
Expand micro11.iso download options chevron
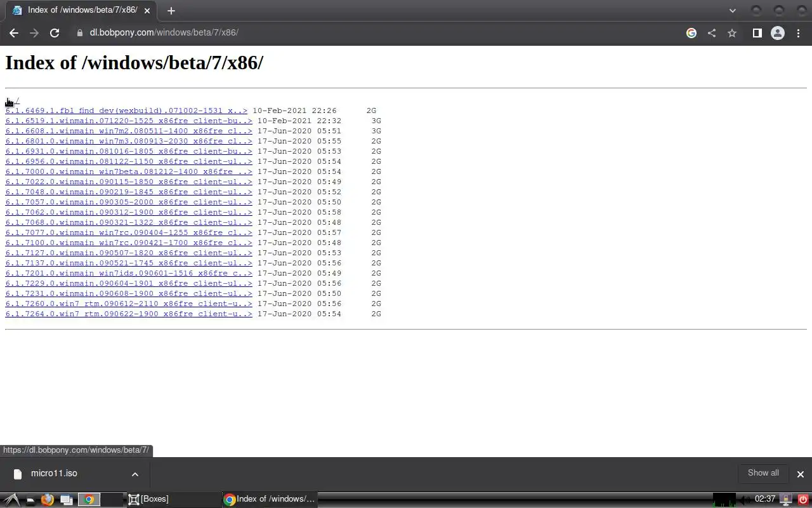(x=134, y=474)
